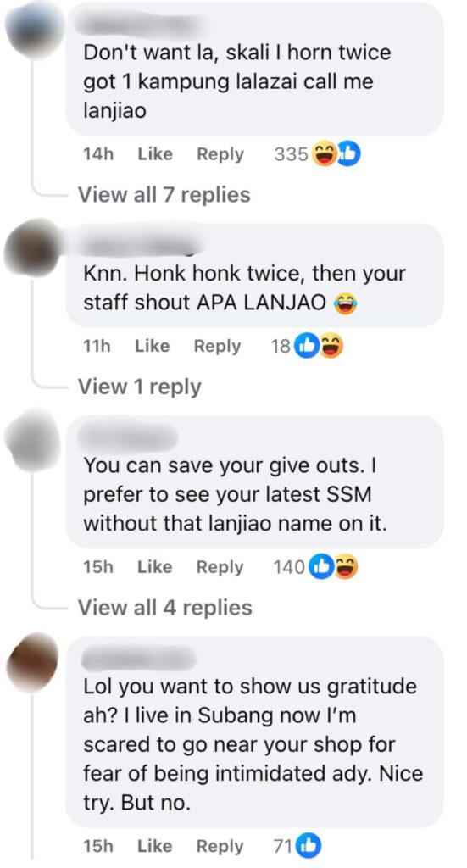This screenshot has width=467, height=868.
Task: Like the latest SSM comment
Action: tap(155, 567)
